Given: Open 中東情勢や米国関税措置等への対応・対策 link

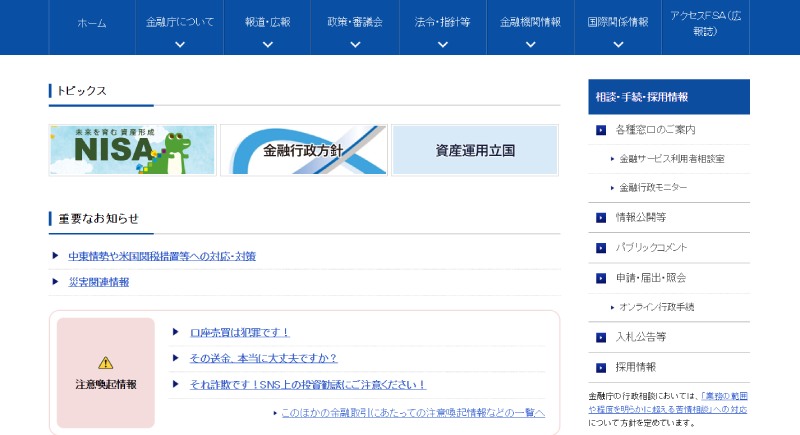Looking at the screenshot, I should coord(162,256).
